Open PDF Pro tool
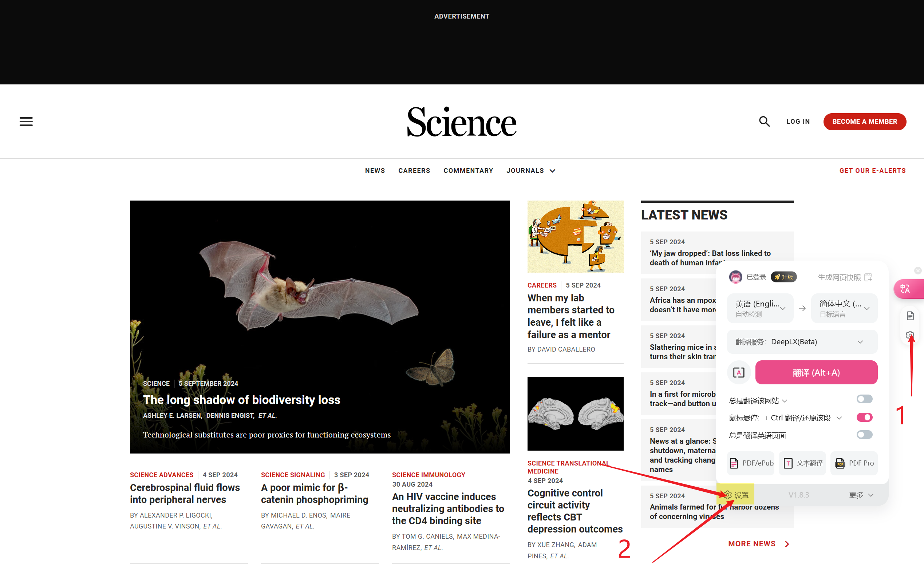Image resolution: width=924 pixels, height=582 pixels. click(854, 463)
